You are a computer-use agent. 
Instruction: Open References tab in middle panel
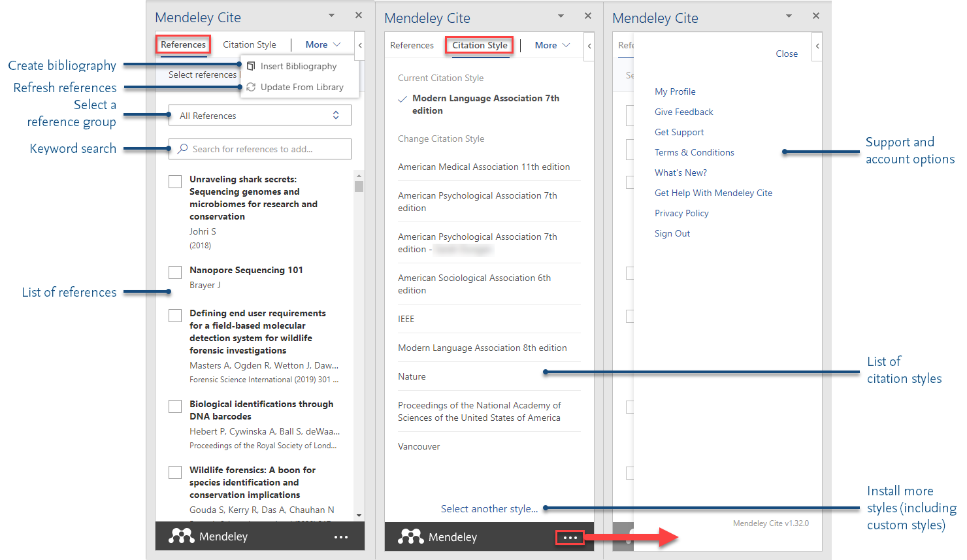412,45
